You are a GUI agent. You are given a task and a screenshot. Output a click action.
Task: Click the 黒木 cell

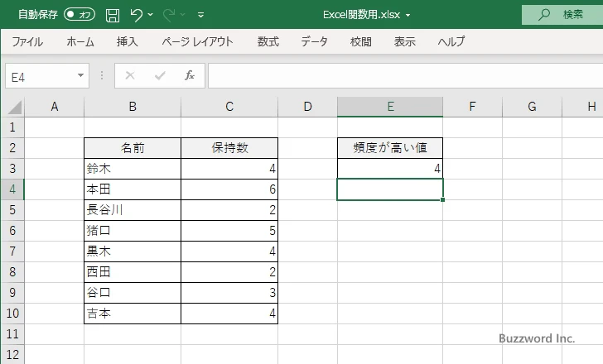point(133,251)
